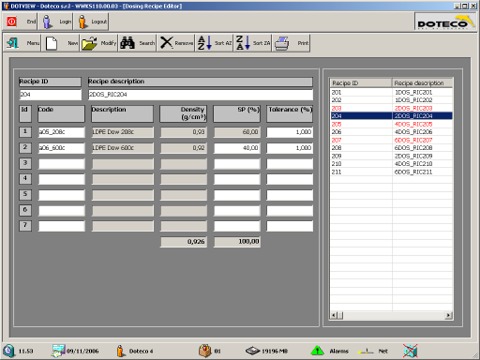This screenshot has height=360, width=480.
Task: Click the DOTECO logo
Action: pyautogui.click(x=445, y=22)
